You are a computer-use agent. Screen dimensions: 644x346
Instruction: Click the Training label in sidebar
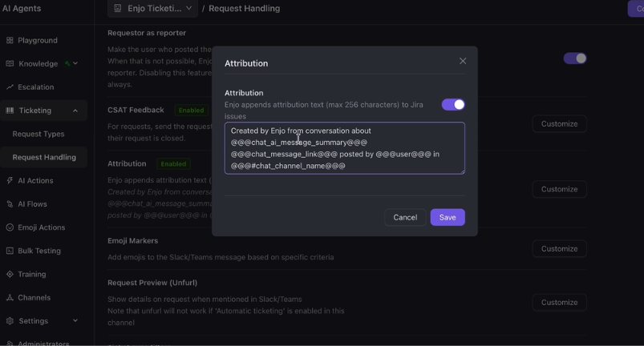[x=31, y=274]
